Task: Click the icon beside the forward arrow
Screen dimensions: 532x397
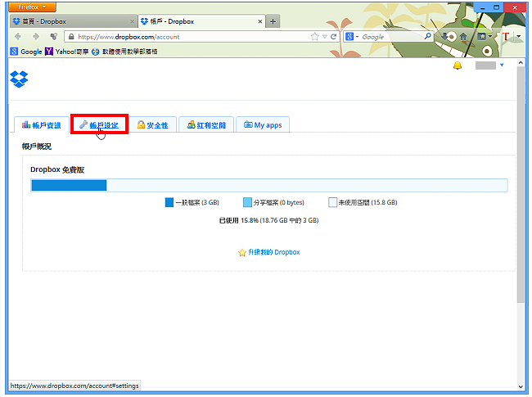Action: (x=53, y=36)
